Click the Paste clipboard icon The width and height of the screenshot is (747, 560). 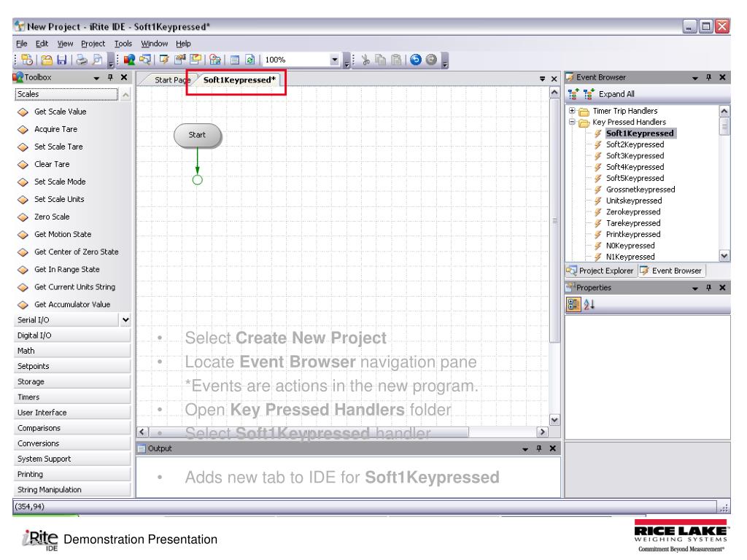[x=396, y=60]
